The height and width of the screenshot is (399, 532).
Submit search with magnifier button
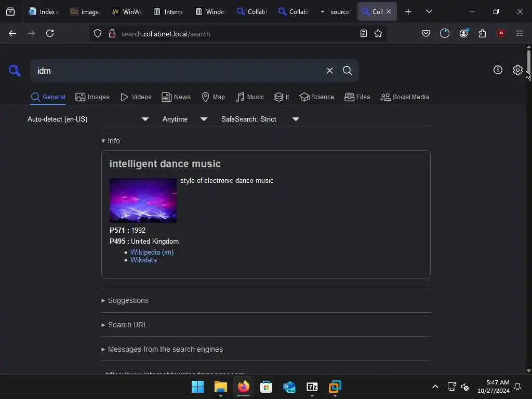click(x=347, y=71)
